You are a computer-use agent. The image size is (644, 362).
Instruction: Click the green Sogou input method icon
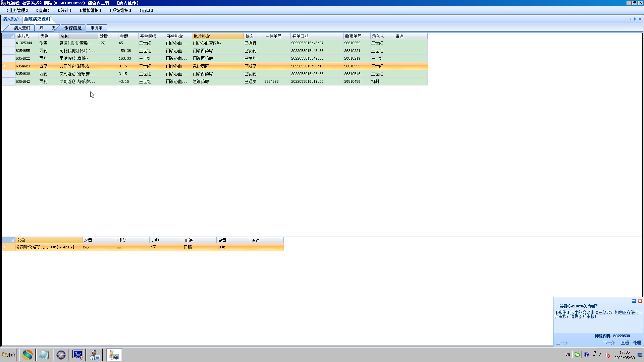click(577, 355)
